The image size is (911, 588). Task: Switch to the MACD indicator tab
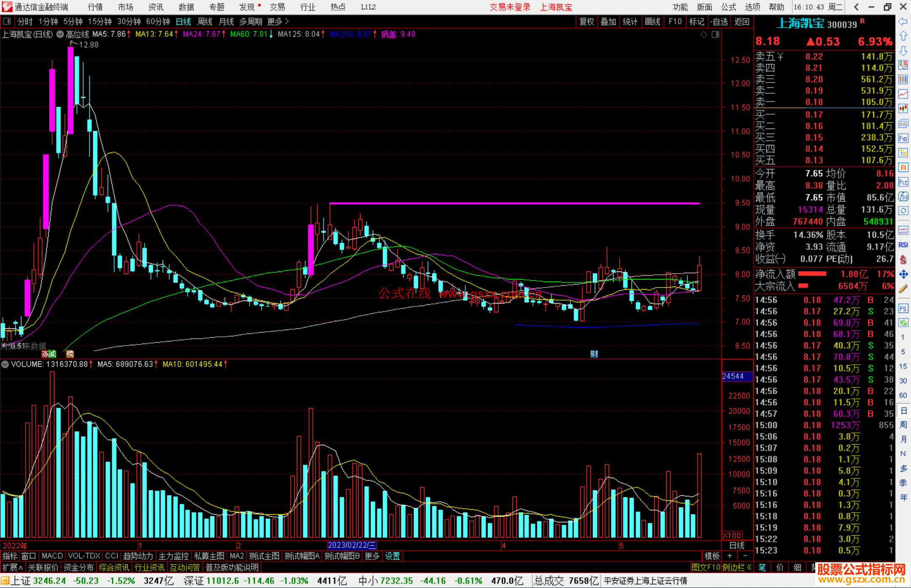click(52, 556)
